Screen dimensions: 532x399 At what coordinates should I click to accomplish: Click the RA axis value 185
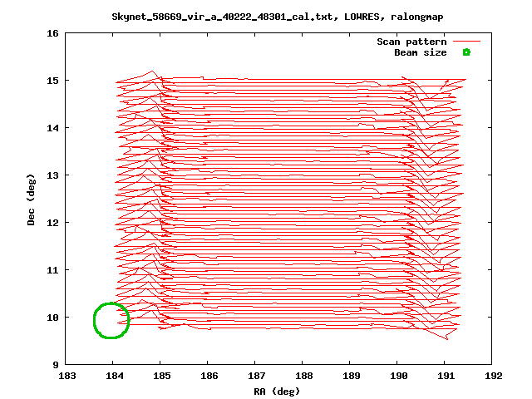[162, 376]
